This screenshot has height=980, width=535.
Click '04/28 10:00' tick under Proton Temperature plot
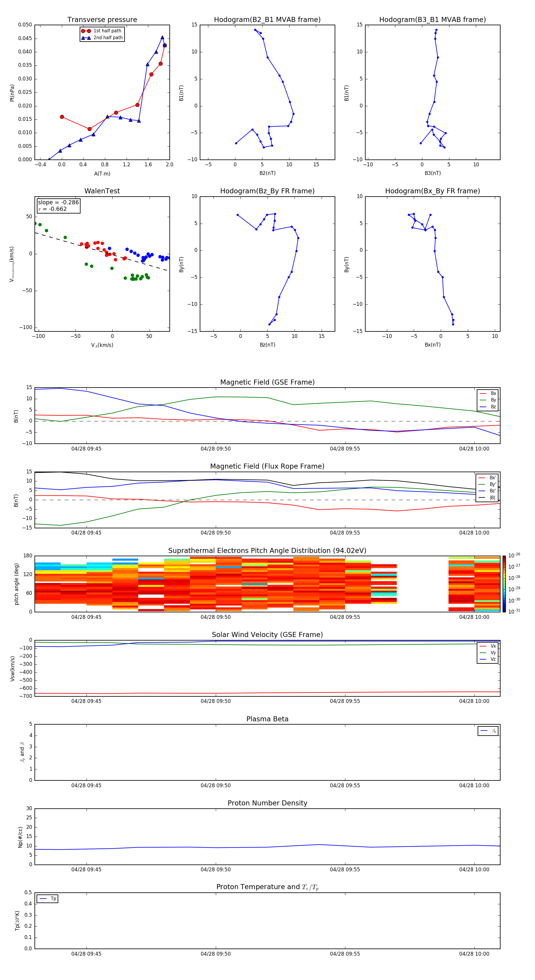pos(474,954)
